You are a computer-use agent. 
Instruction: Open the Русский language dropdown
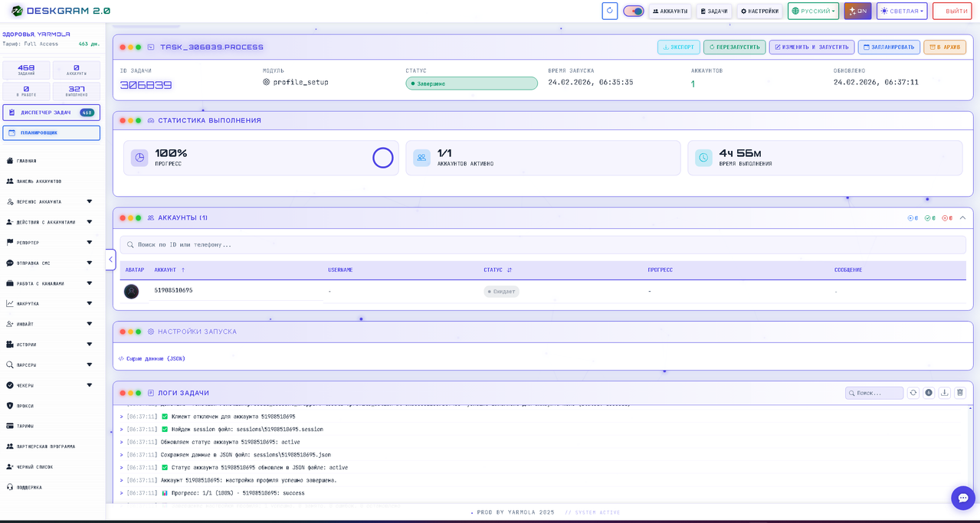click(812, 11)
